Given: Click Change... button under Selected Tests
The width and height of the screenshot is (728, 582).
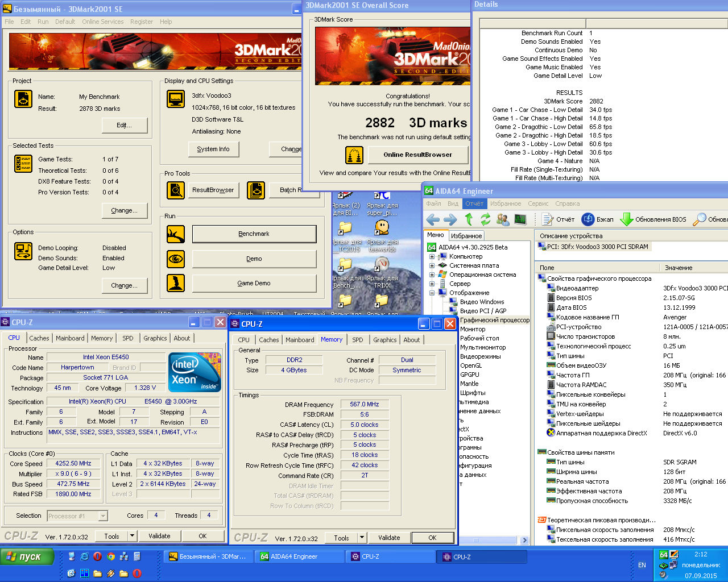Looking at the screenshot, I should tap(124, 210).
